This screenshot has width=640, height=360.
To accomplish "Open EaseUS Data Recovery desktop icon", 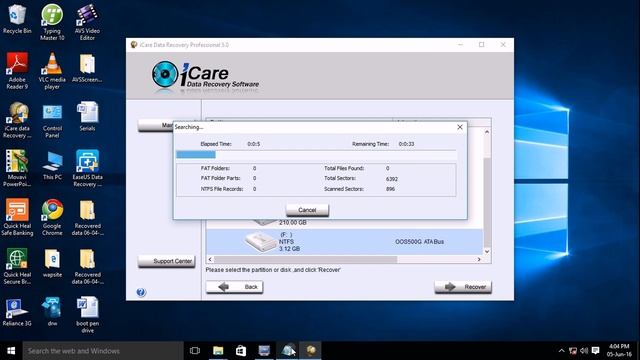I will pyautogui.click(x=87, y=168).
